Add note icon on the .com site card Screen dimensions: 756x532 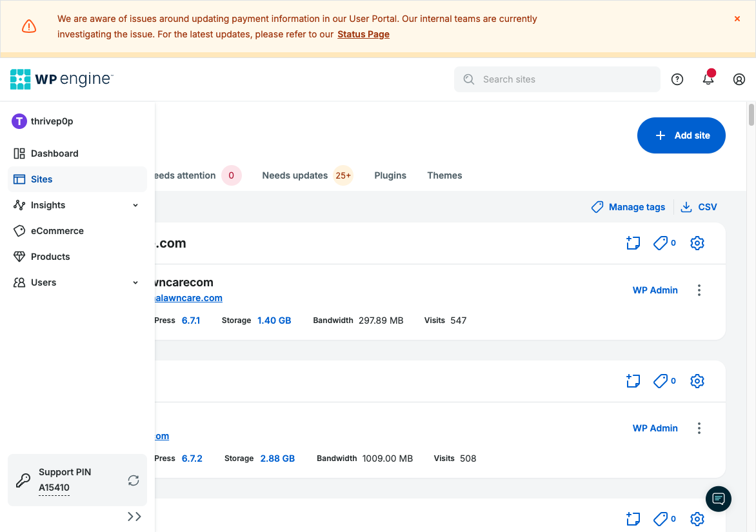(x=633, y=243)
